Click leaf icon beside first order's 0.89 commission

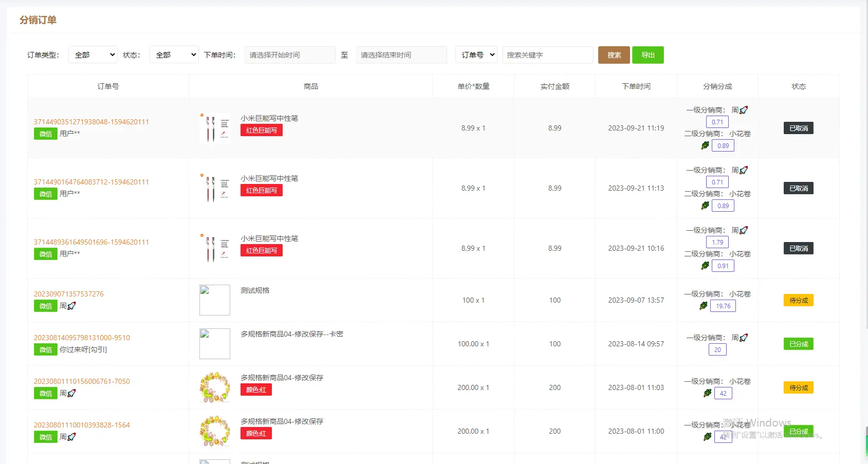[x=705, y=145]
